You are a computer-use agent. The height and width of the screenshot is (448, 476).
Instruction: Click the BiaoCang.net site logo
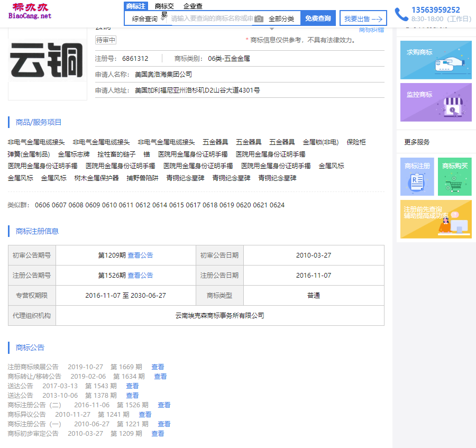tap(30, 11)
